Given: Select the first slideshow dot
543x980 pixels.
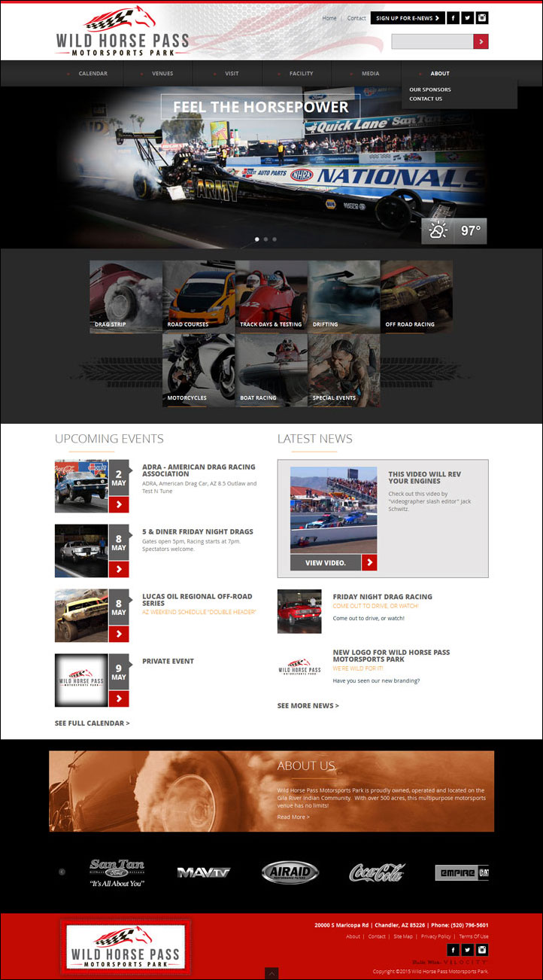Looking at the screenshot, I should (257, 239).
